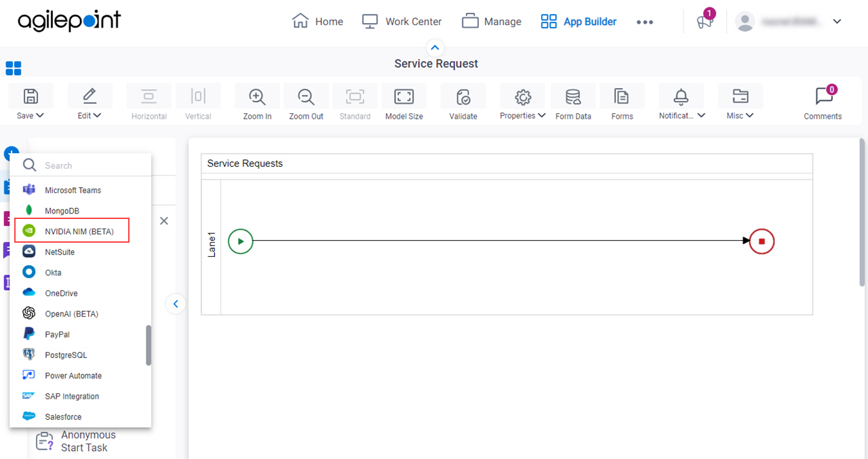Click the Misc folder icon
This screenshot has height=459, width=868.
740,96
